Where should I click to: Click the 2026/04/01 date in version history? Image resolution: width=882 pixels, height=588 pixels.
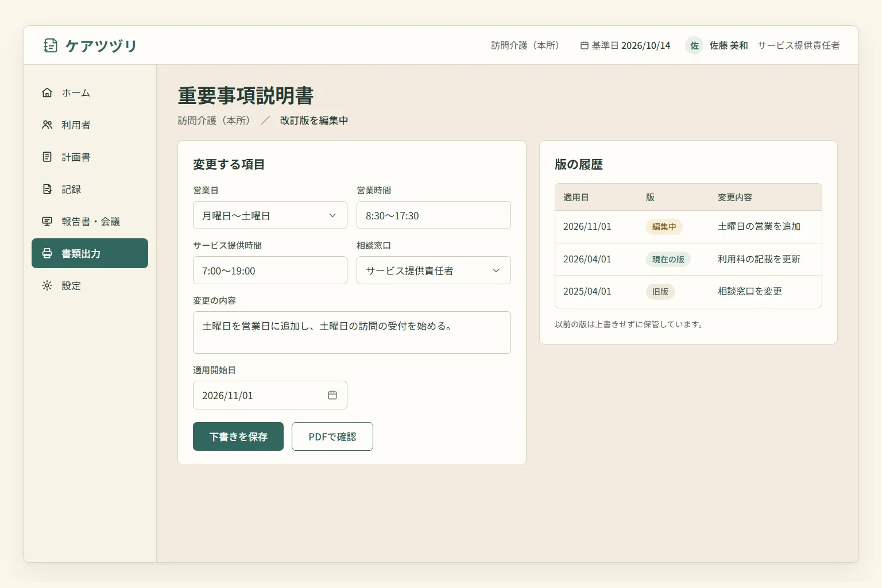[x=587, y=260]
